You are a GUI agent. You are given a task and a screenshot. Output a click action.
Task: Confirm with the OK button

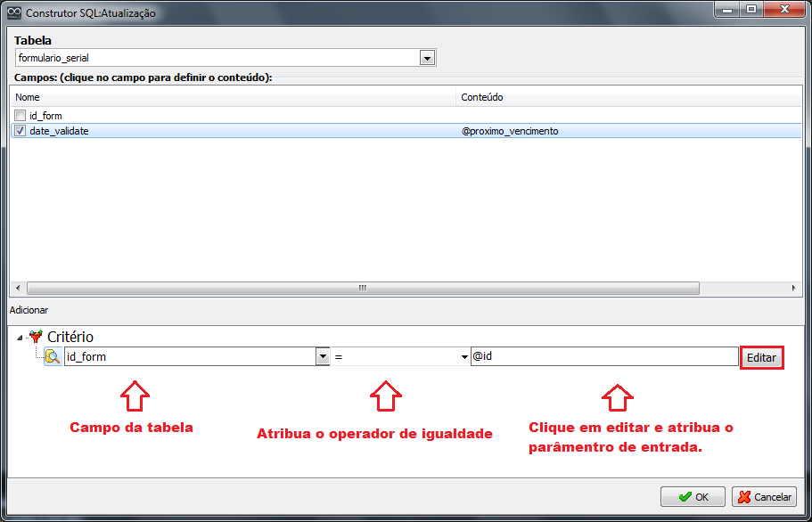click(x=693, y=497)
